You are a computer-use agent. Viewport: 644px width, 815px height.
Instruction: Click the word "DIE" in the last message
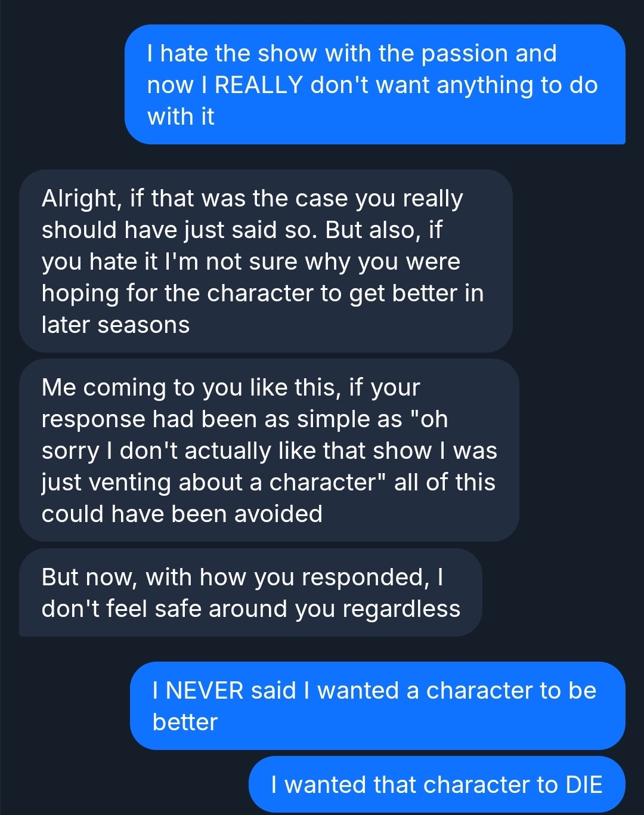coord(584,785)
